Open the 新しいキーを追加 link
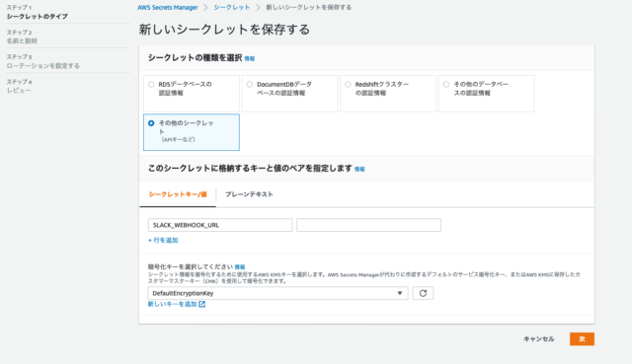Screen dimensions: 632x364 [x=172, y=304]
